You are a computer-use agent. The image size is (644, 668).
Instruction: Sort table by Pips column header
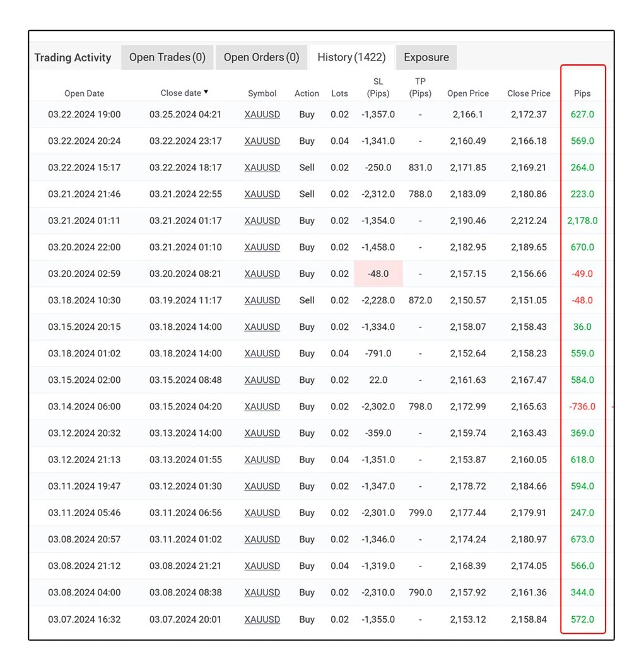click(x=582, y=93)
